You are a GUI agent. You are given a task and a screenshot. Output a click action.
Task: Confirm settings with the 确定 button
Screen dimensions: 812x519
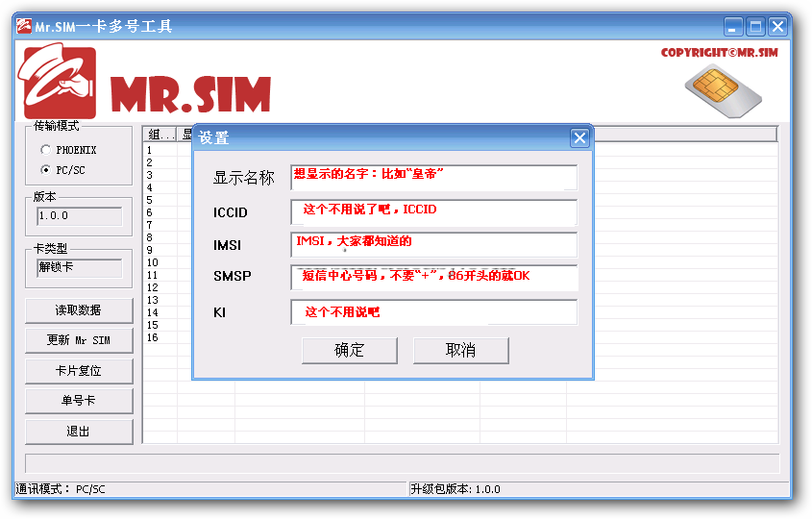coord(350,351)
